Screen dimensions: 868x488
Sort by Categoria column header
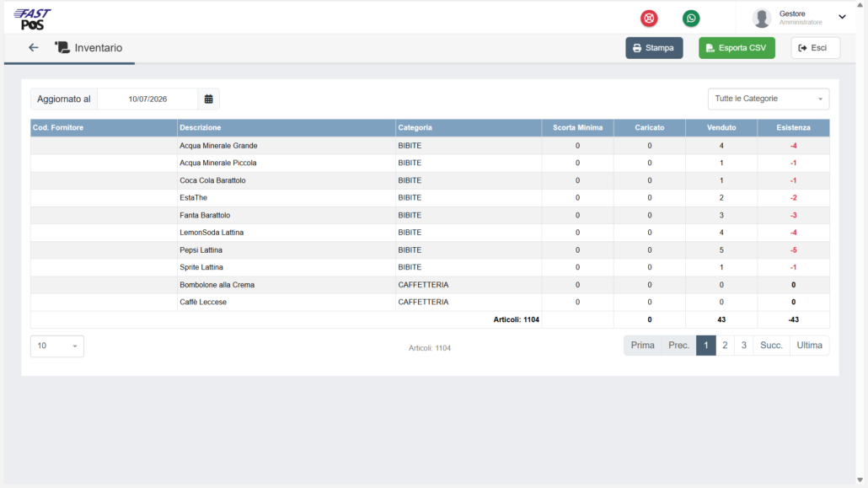(469, 127)
